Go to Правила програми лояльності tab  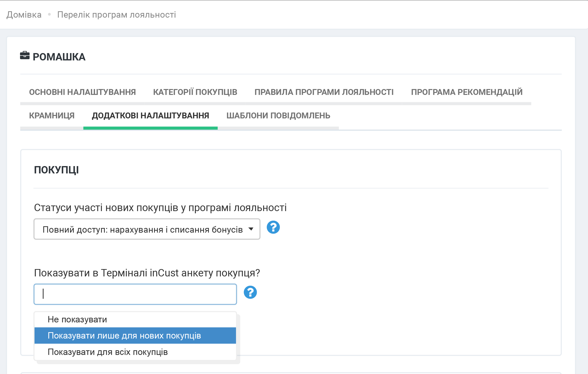pyautogui.click(x=324, y=92)
